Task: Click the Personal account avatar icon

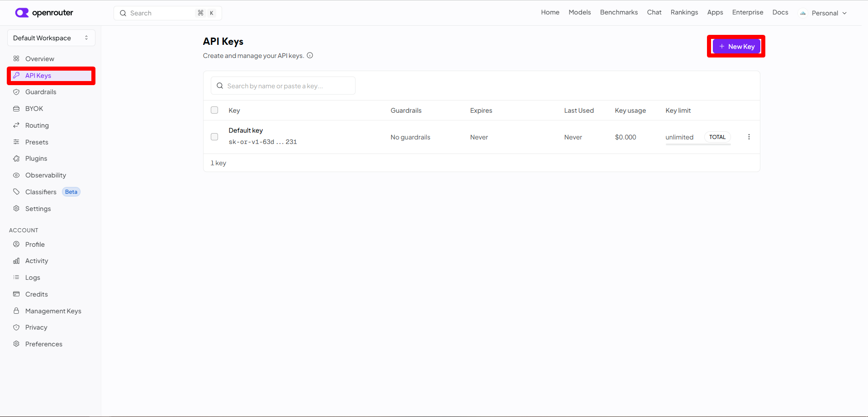Action: tap(803, 13)
